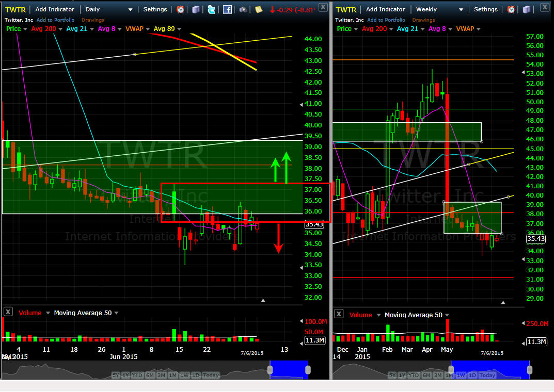This screenshot has height=392, width=554.
Task: Select 6M range in Daily chart
Action: [x=150, y=375]
